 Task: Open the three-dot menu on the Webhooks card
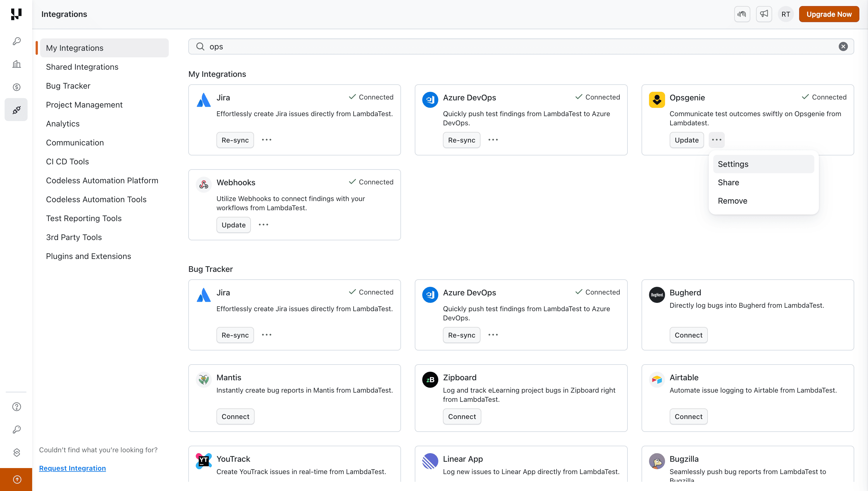click(x=263, y=225)
